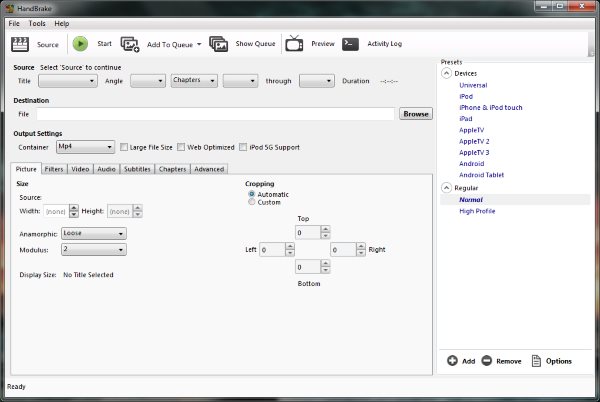Click the Activity Log terminal icon
The image size is (600, 402).
point(350,44)
